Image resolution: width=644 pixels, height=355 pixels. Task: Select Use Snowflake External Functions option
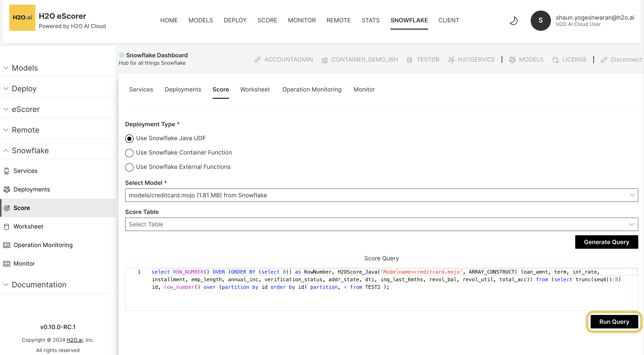(x=129, y=167)
